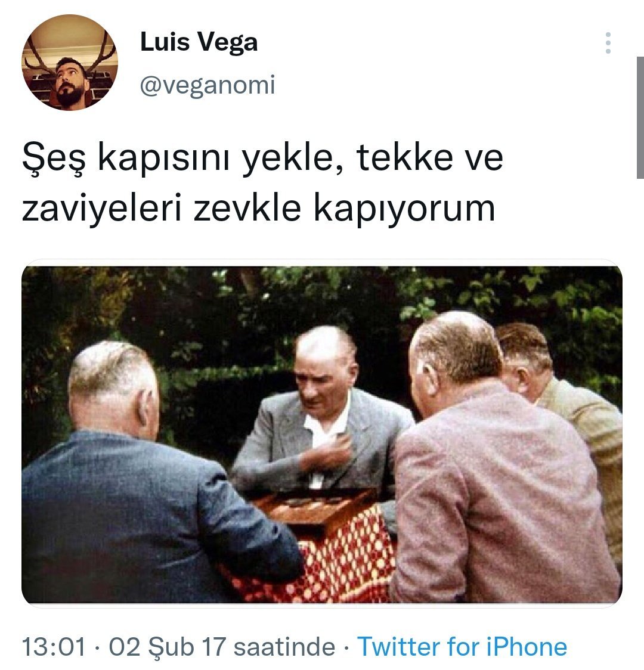
Task: Open Luis Vega's profile avatar
Action: [x=70, y=63]
